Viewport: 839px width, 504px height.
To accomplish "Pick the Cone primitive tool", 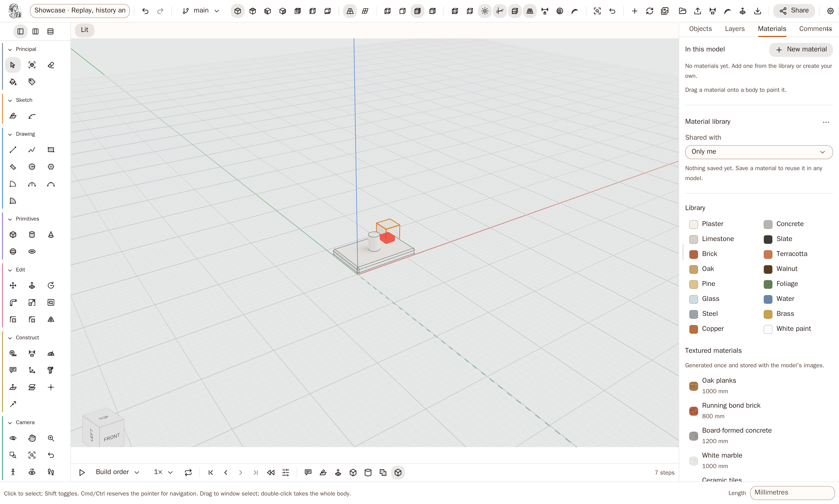I will point(51,235).
